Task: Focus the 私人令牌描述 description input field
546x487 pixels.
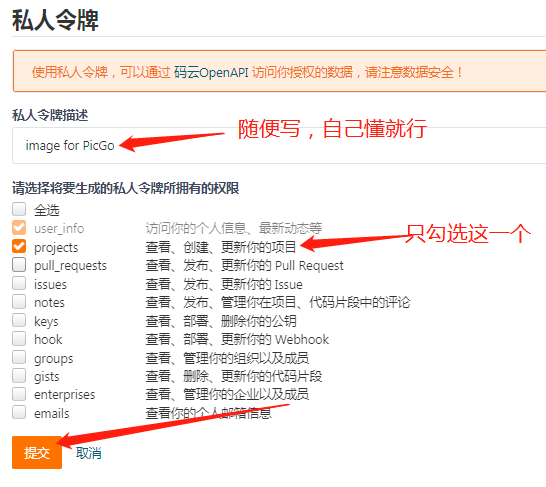Action: coord(279,146)
